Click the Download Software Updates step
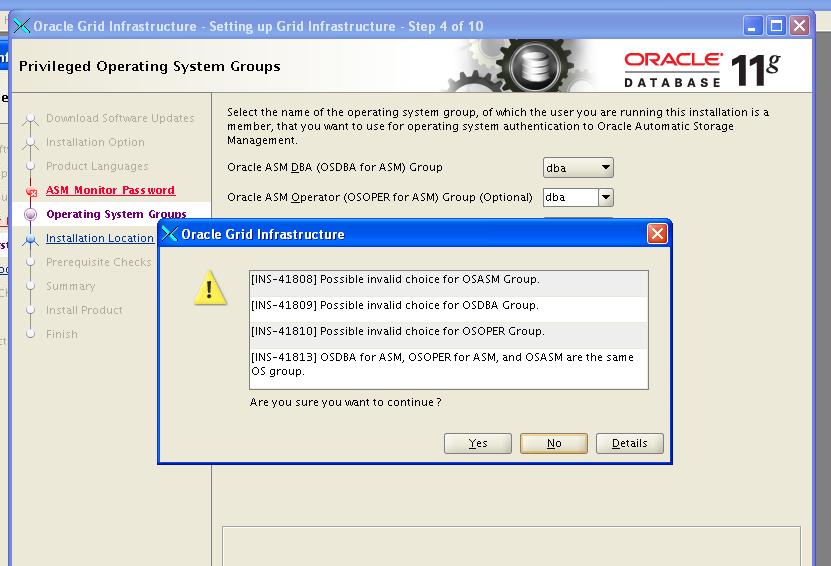Viewport: 831px width, 566px height. (x=120, y=118)
